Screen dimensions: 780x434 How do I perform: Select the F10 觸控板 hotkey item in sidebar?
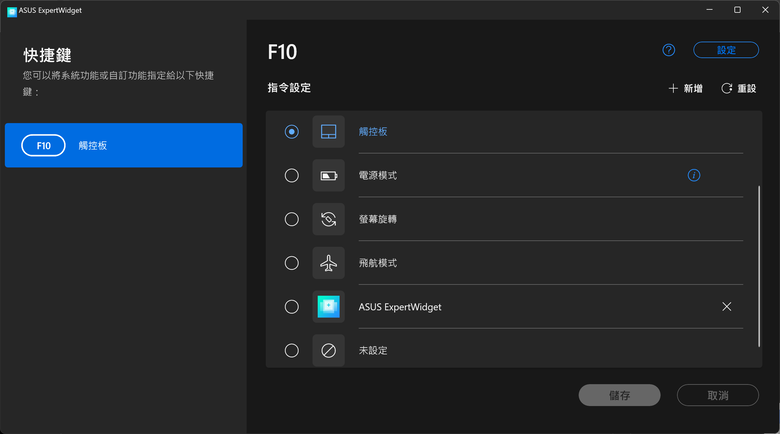point(124,145)
